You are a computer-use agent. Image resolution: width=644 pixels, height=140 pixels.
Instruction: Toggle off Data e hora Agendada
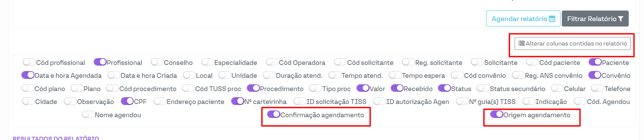pyautogui.click(x=28, y=75)
